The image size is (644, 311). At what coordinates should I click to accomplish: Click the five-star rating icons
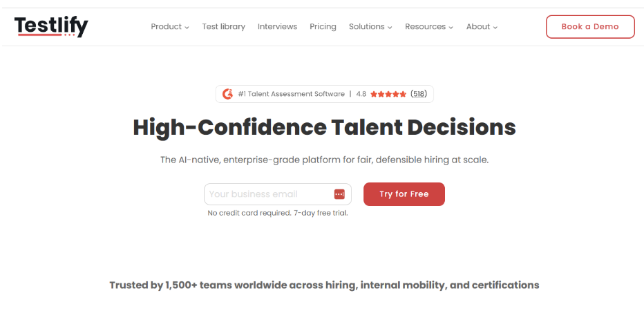pyautogui.click(x=388, y=94)
